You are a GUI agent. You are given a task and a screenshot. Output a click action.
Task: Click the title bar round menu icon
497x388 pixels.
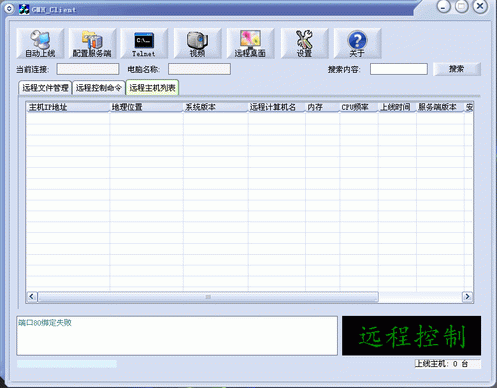(x=9, y=8)
